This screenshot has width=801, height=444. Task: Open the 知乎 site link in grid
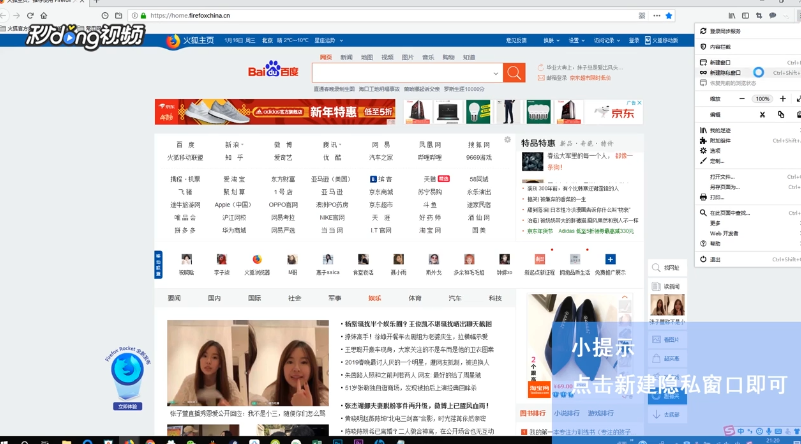point(234,157)
